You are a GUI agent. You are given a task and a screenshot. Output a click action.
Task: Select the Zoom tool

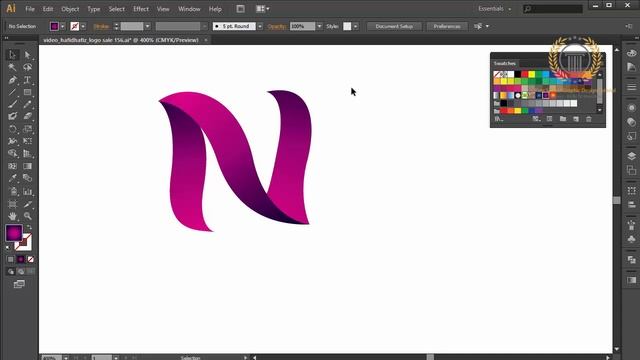pos(27,216)
